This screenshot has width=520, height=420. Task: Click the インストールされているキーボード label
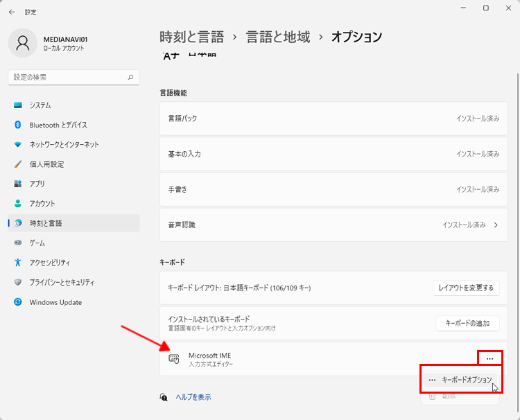coord(209,319)
